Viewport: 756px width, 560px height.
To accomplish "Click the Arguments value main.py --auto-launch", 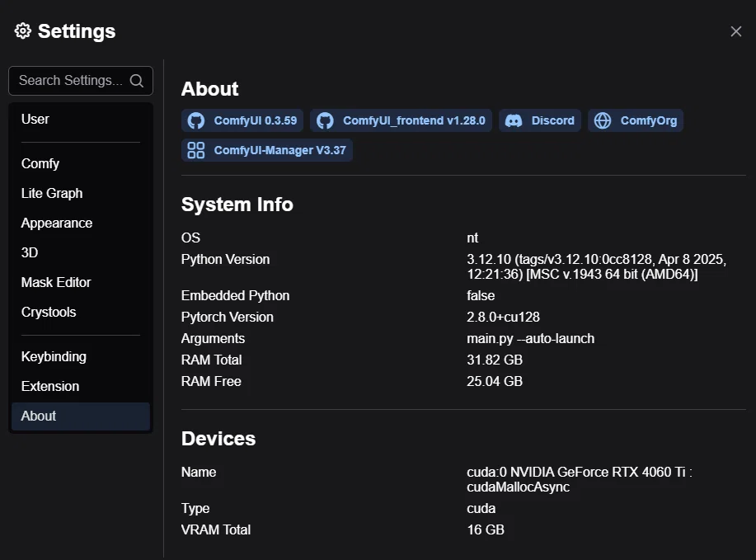I will coord(530,339).
